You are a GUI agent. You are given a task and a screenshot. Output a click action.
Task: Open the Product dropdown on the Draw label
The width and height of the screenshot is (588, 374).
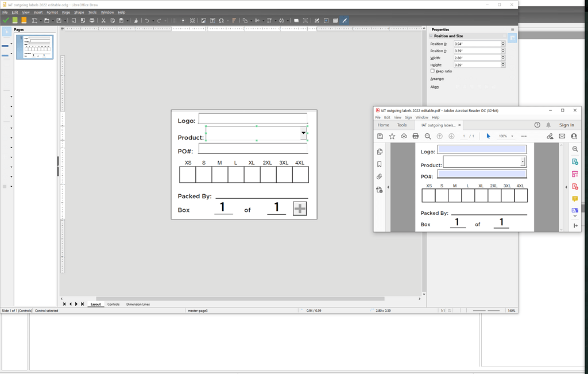[303, 133]
